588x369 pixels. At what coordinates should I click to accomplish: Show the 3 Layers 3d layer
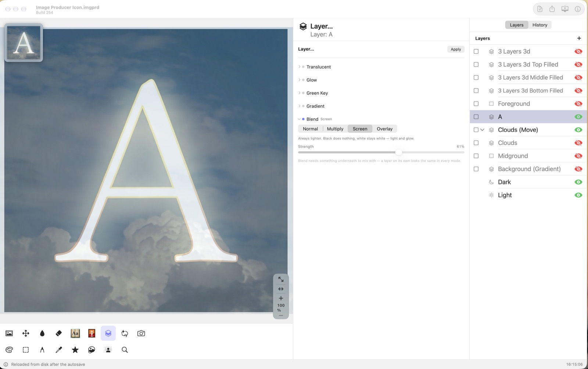pyautogui.click(x=578, y=51)
